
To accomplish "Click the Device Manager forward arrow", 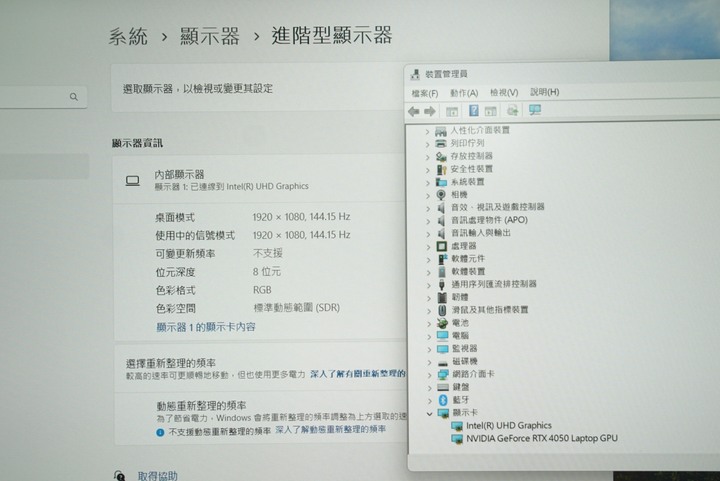I will pyautogui.click(x=430, y=112).
